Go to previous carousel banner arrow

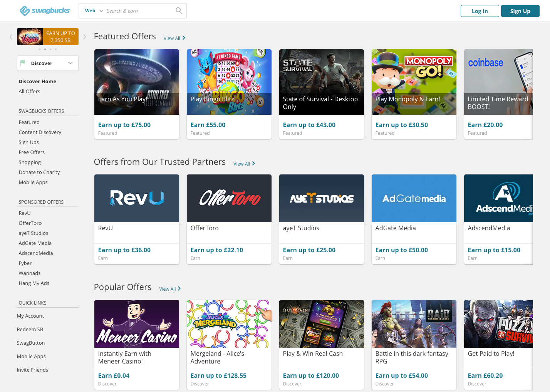pos(11,37)
